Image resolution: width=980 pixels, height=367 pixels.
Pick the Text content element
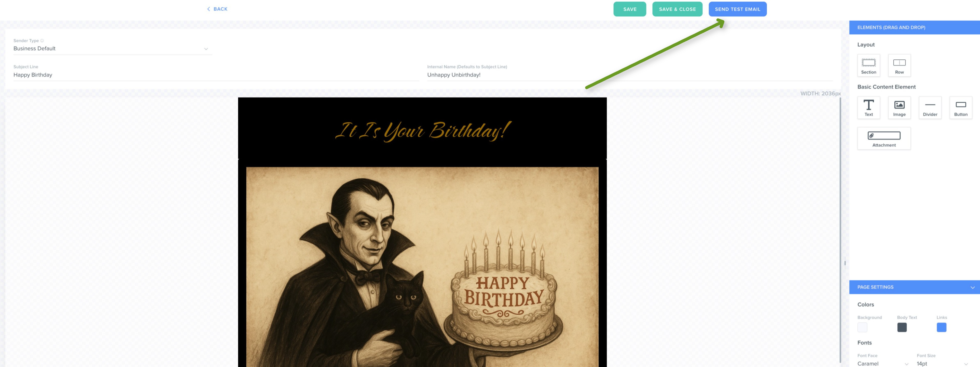click(x=869, y=108)
